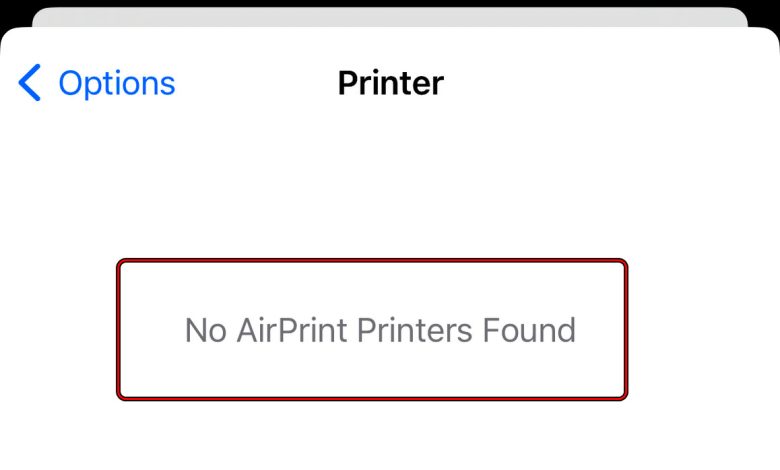Click the Printer page title
Image resolution: width=780 pixels, height=470 pixels.
pos(390,83)
